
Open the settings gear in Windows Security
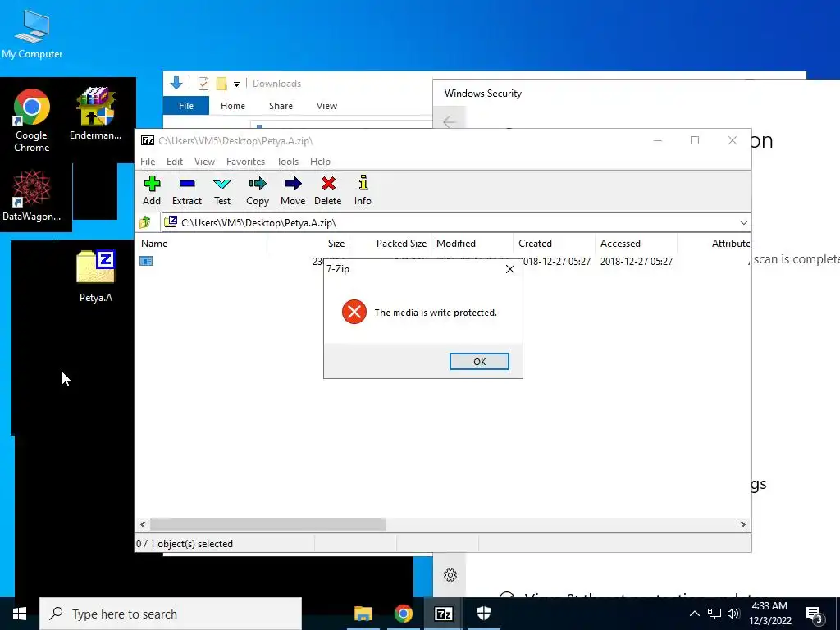coord(450,575)
